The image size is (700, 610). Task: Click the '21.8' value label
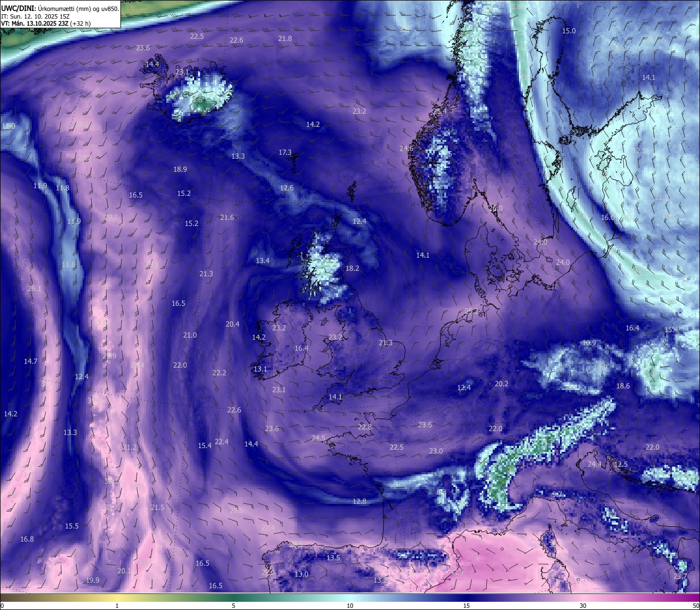pyautogui.click(x=285, y=39)
